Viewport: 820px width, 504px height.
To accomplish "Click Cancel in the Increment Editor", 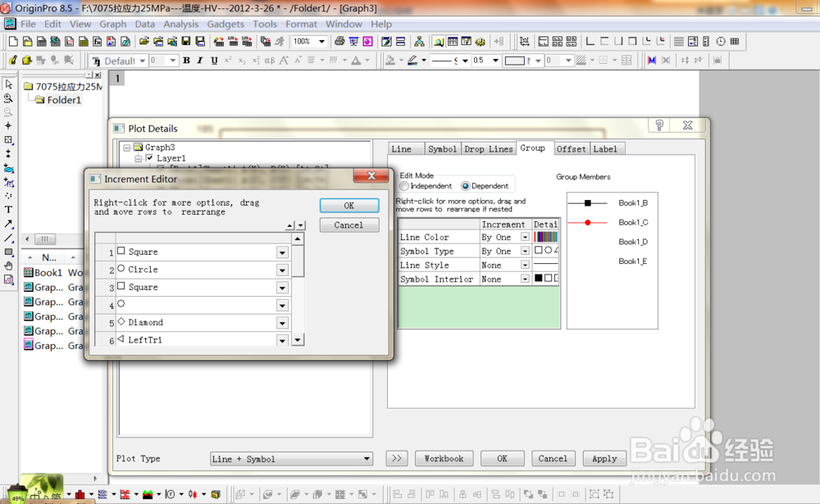I will pyautogui.click(x=348, y=225).
